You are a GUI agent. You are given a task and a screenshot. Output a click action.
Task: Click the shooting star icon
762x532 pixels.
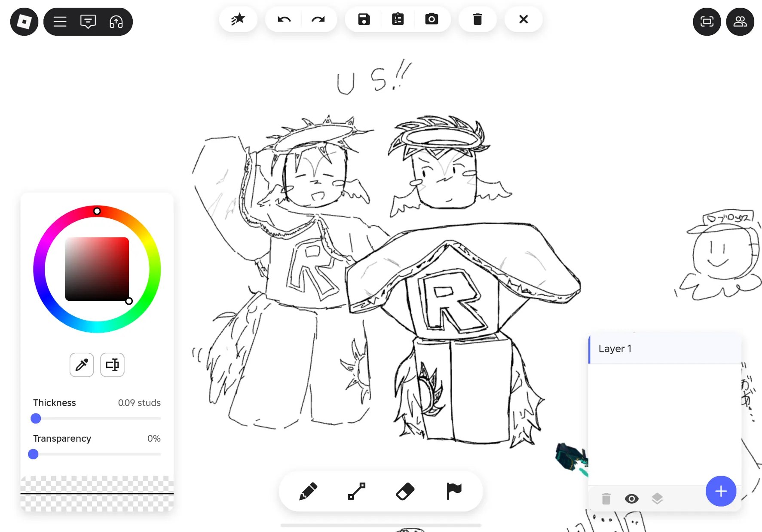point(238,19)
